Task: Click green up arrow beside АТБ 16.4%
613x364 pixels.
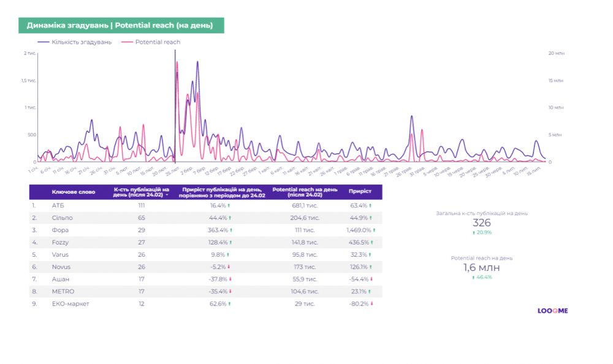Action: pos(229,205)
